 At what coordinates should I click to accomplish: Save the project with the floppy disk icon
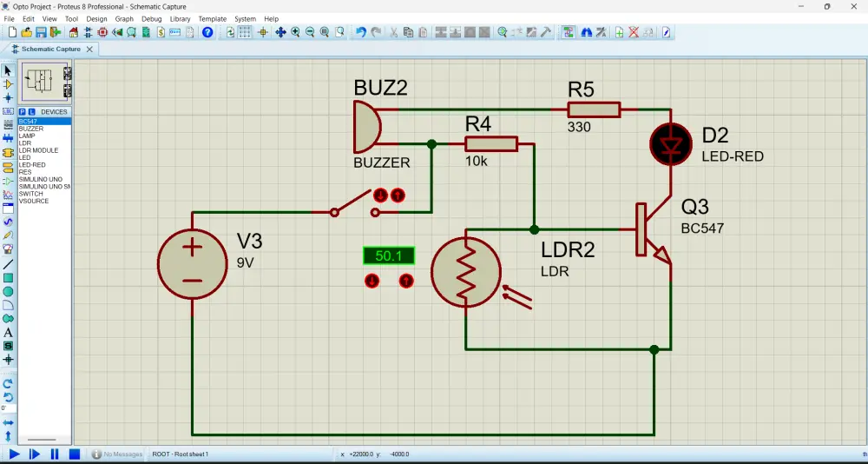(x=41, y=32)
